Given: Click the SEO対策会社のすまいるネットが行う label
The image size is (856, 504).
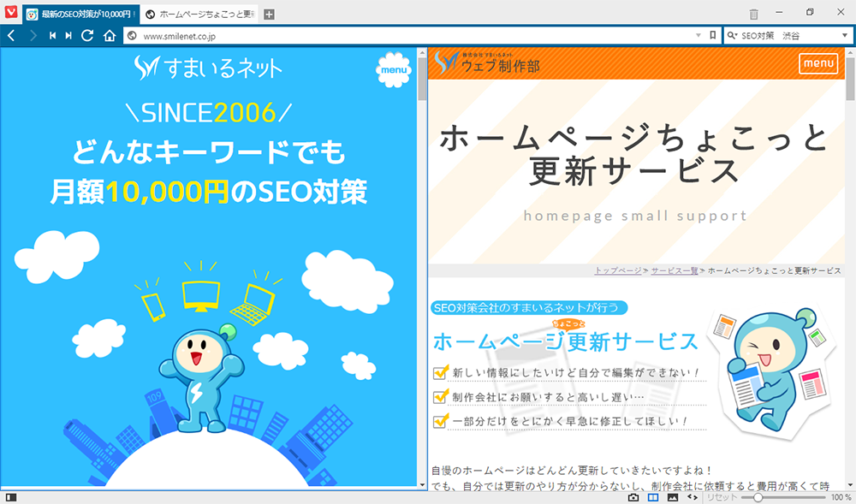Looking at the screenshot, I should (x=529, y=308).
